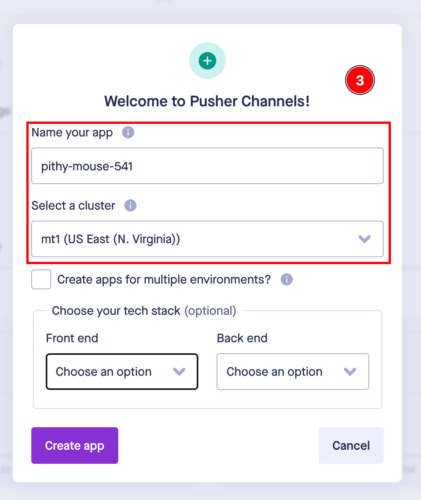Click the app name field containing pithy-mouse-541
421x500 pixels.
(x=207, y=166)
